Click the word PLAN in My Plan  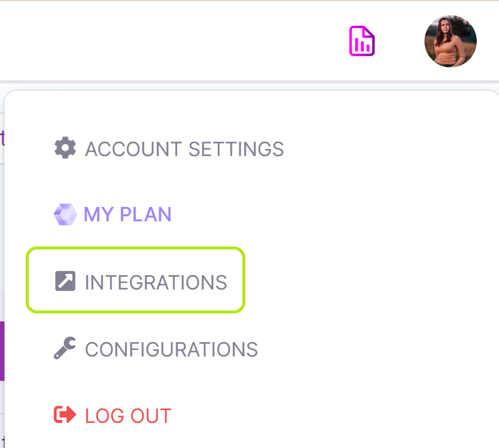146,215
